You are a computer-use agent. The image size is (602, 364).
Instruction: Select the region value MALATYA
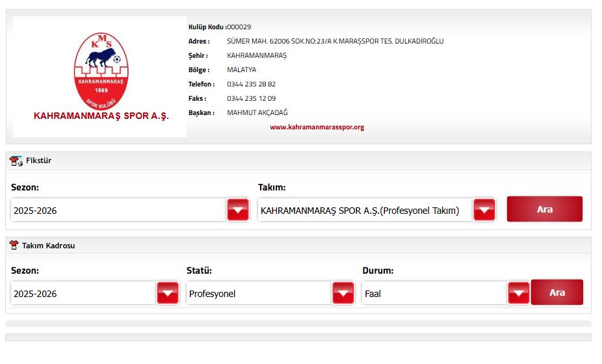tap(241, 70)
